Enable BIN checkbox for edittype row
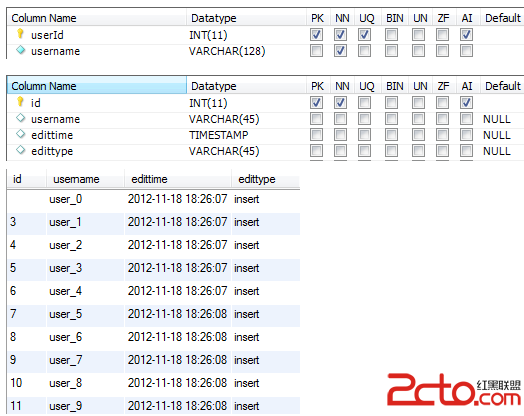The width and height of the screenshot is (524, 416). coord(391,151)
